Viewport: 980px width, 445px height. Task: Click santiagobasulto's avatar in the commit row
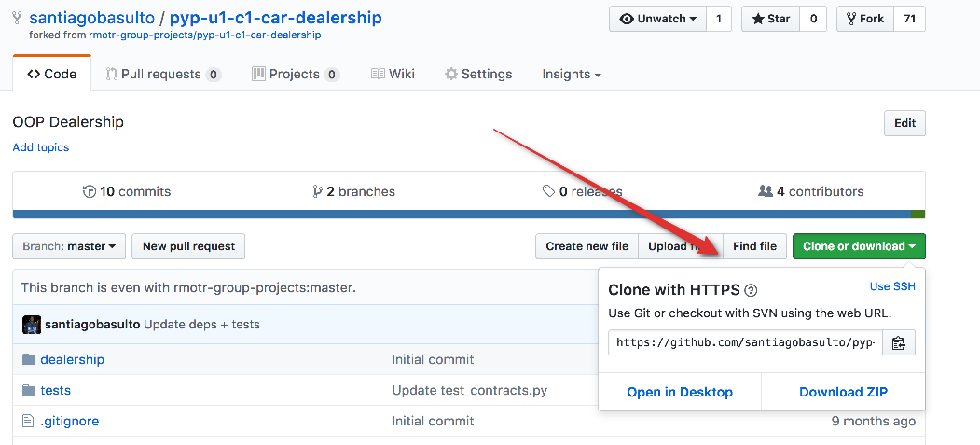(x=32, y=325)
